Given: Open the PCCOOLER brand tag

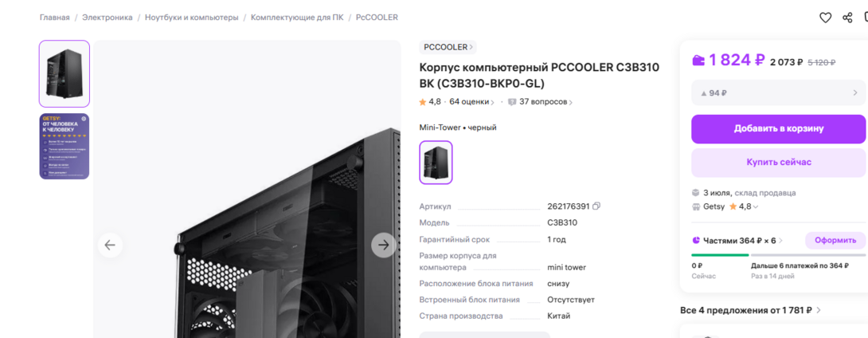Looking at the screenshot, I should [x=448, y=47].
